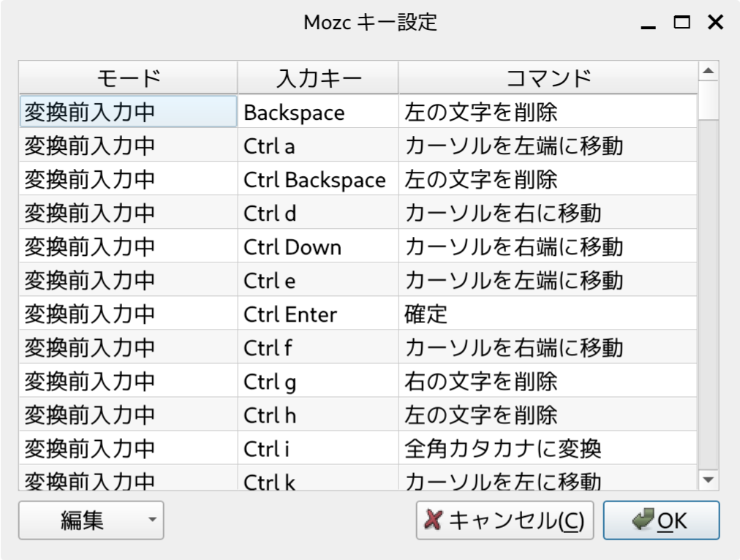Minimize the Mozc キー設定 window

pyautogui.click(x=648, y=23)
